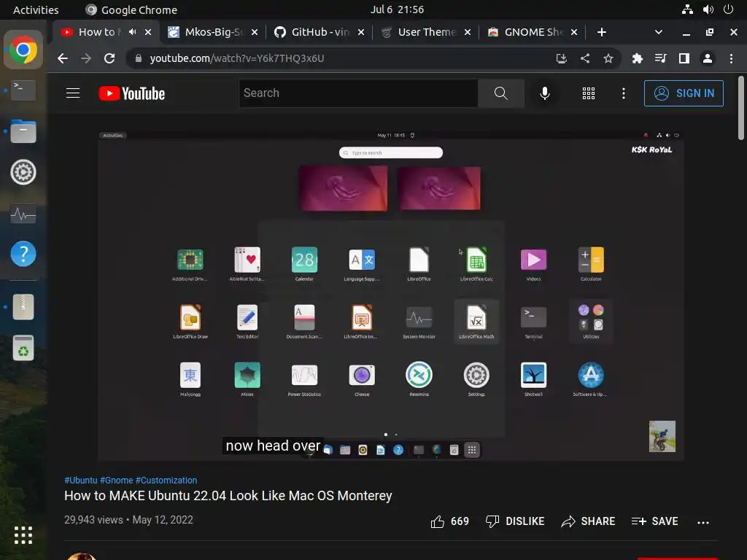Image resolution: width=747 pixels, height=560 pixels.
Task: Open Google Chrome app menu in top bar
Action: coord(131,9)
